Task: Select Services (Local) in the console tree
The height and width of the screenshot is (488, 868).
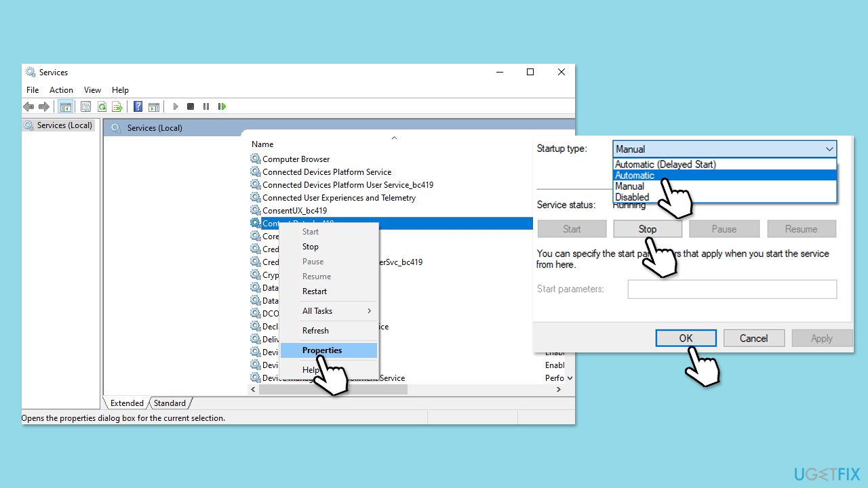Action: (58, 125)
